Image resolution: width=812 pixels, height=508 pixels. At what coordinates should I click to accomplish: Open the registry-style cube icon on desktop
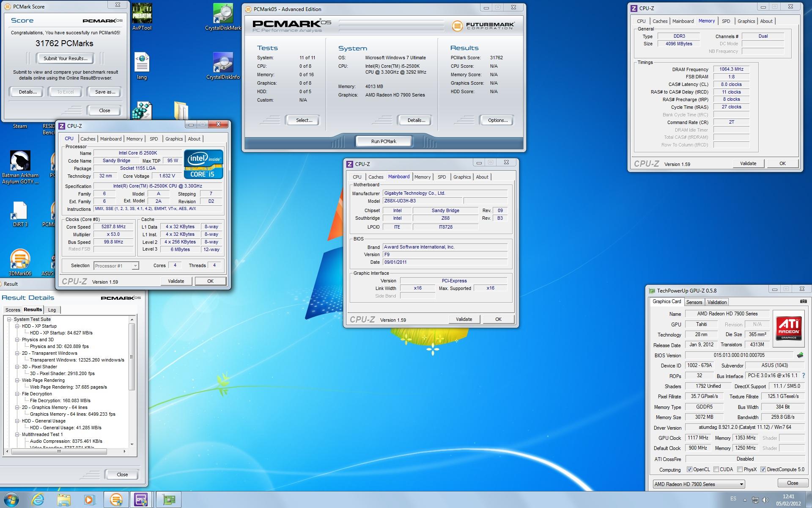(142, 111)
